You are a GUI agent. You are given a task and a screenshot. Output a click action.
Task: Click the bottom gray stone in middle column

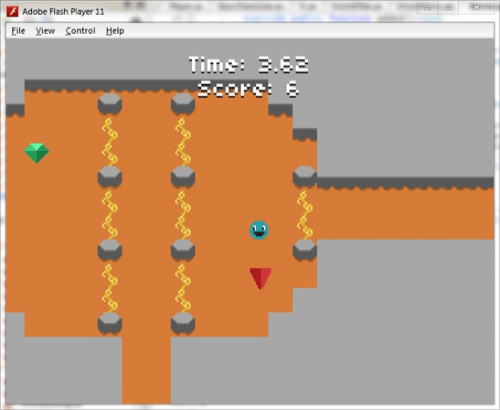[183, 324]
